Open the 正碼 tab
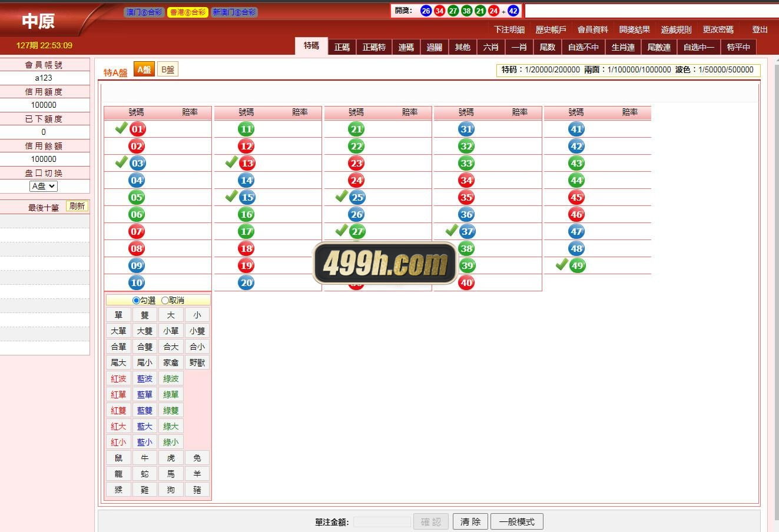 click(x=342, y=47)
